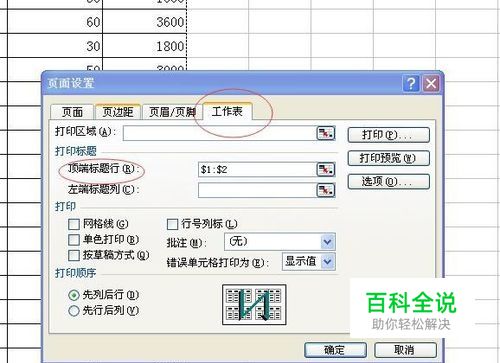Close the 页面设置 dialog with X
The image size is (500, 363).
[431, 83]
